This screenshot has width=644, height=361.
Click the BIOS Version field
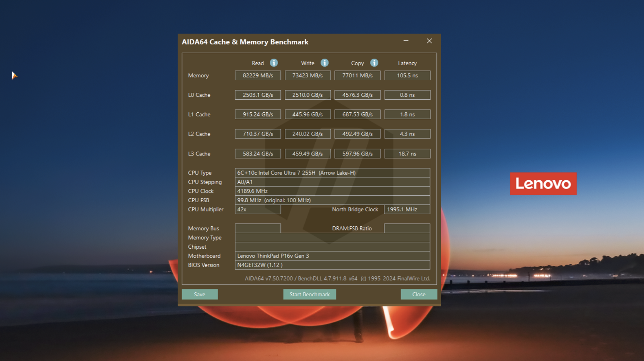[x=332, y=265]
